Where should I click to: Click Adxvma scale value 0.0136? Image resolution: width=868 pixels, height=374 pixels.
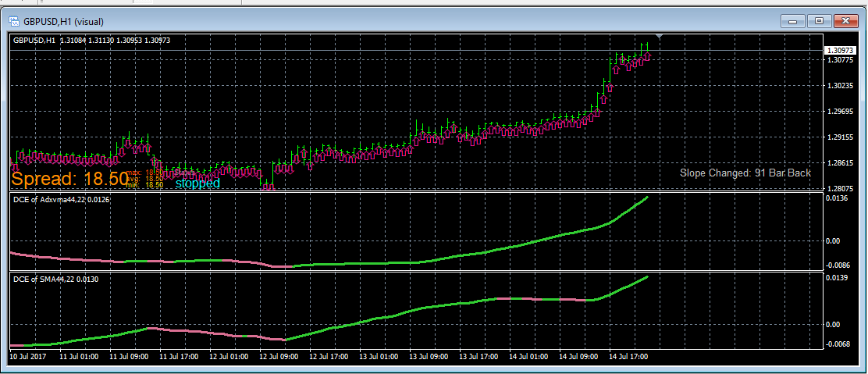(836, 198)
